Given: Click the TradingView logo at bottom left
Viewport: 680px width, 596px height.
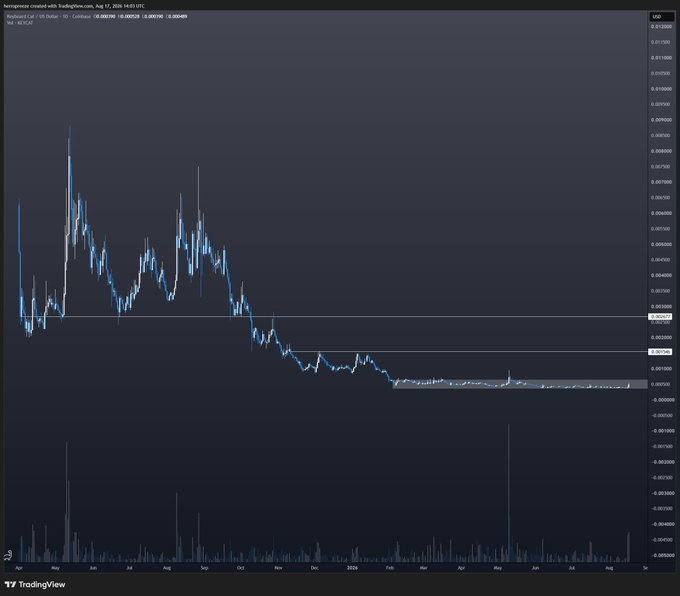Looking at the screenshot, I should click(35, 584).
